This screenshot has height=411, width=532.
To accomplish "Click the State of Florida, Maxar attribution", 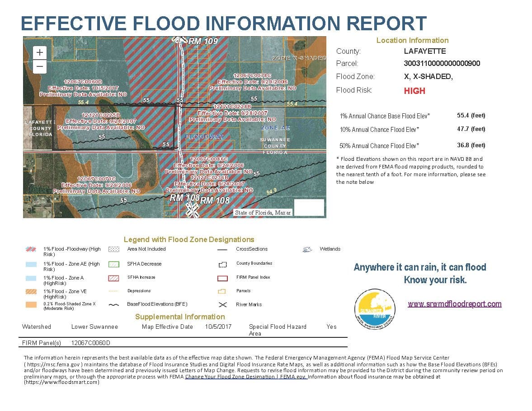I will (263, 212).
